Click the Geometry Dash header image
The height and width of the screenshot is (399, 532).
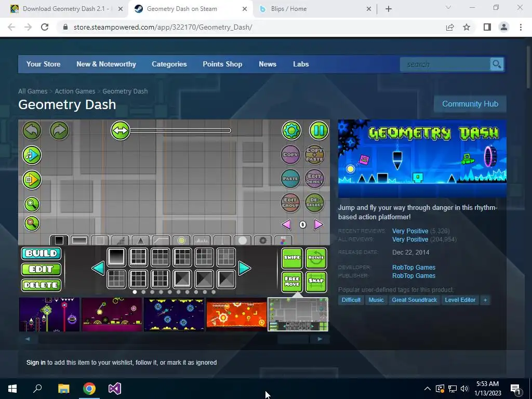click(x=422, y=158)
